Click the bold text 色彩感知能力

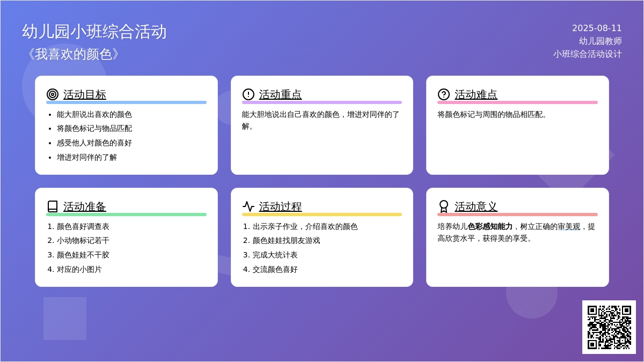pos(490,226)
